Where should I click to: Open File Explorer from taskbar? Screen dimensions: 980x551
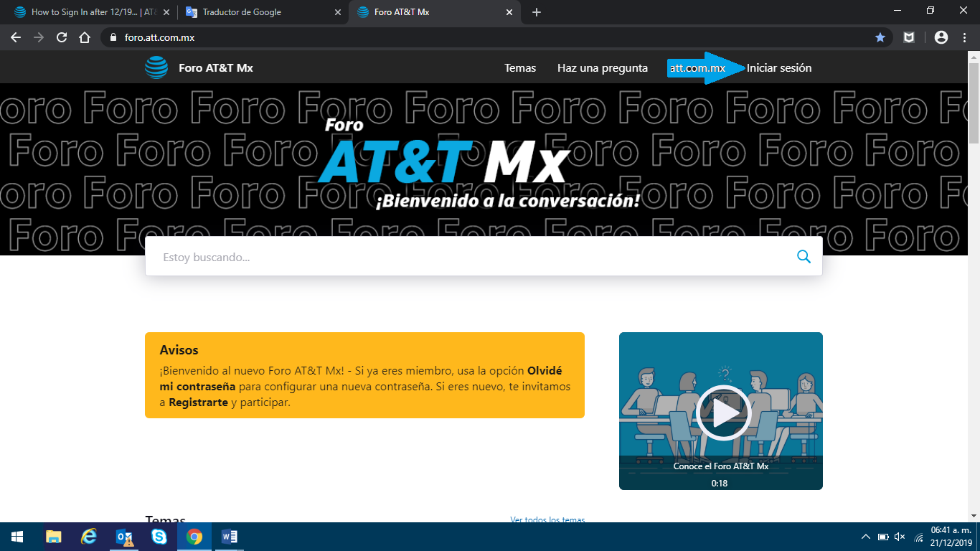(53, 537)
